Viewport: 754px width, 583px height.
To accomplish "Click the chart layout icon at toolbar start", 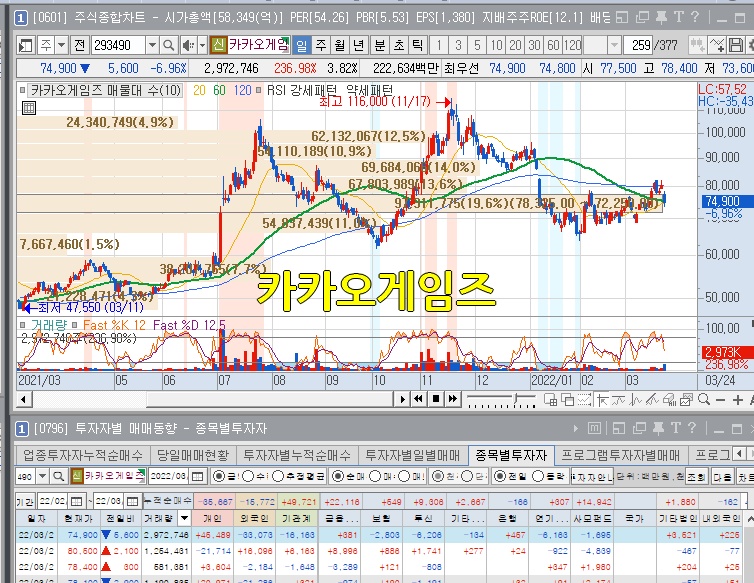I will [x=25, y=46].
